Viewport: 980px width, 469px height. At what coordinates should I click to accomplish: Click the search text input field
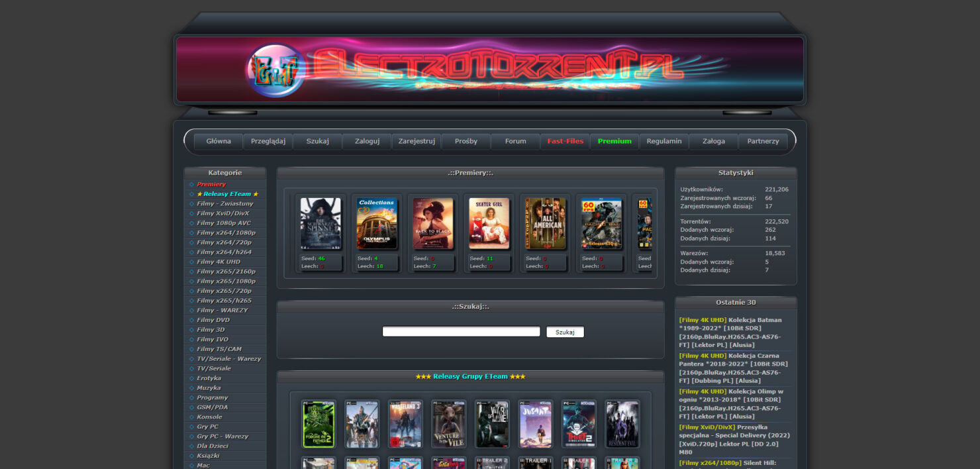click(x=461, y=332)
